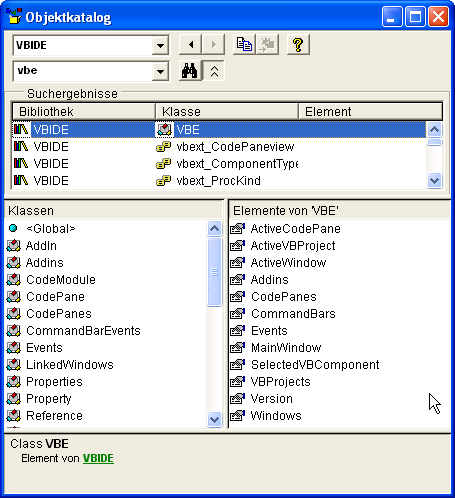Select the CodePane class
455x498 pixels.
point(55,297)
